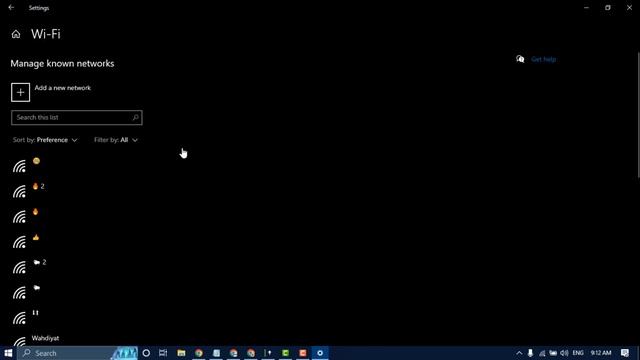Click the microphone icon in system tray
Viewport: 640px width, 360px height.
(530, 353)
